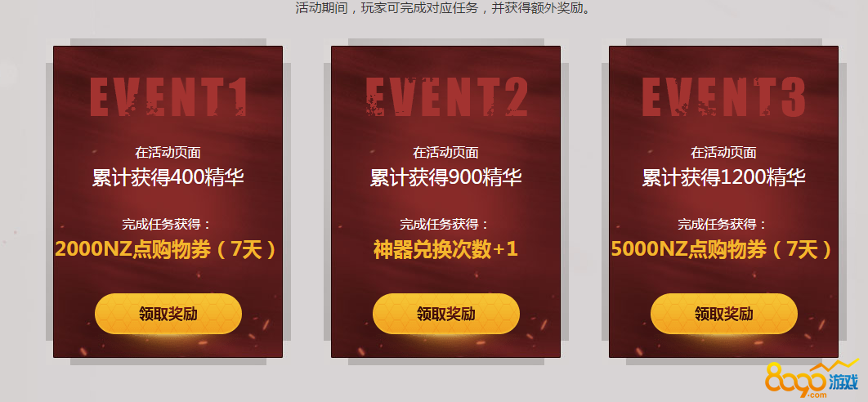The height and width of the screenshot is (402, 868).
Task: Click 完成任务获得 label in EVENT2 card
Action: [x=445, y=225]
